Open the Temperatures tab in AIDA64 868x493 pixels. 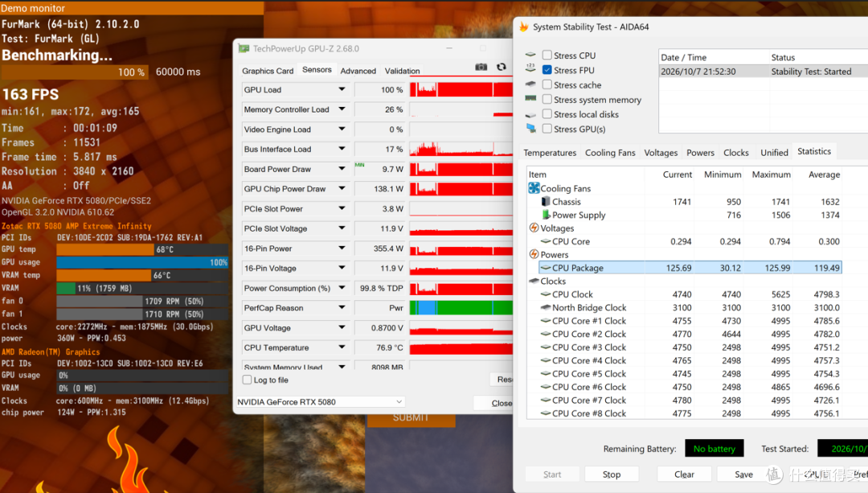point(550,152)
